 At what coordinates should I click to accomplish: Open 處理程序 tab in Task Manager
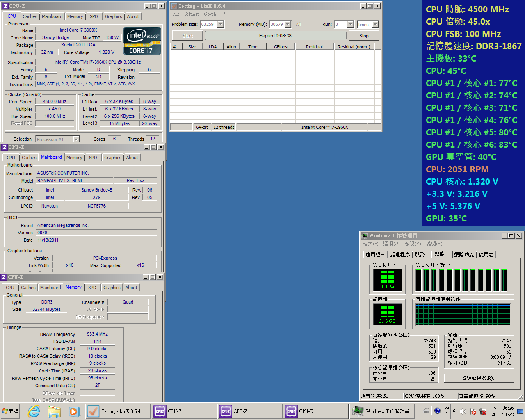coord(400,255)
